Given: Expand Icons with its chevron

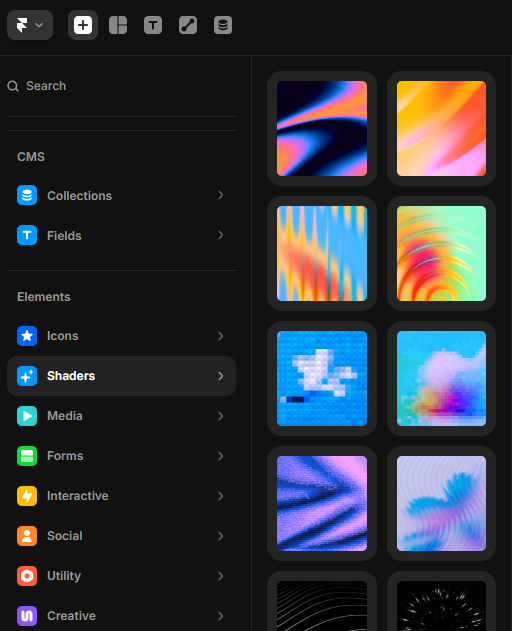Looking at the screenshot, I should (221, 336).
